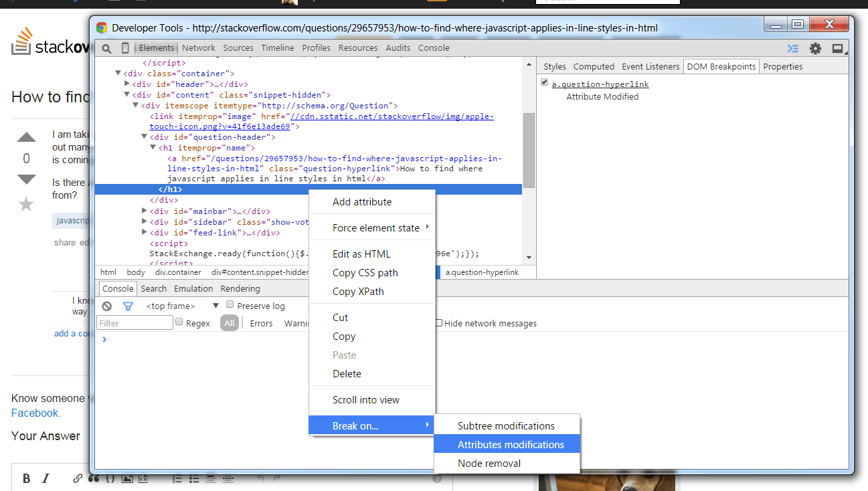Insert hyperlink in the answer editor
This screenshot has width=868, height=491.
pos(78,478)
